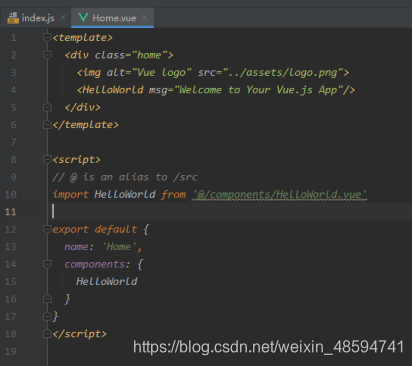Close the Home.vue tab

[145, 17]
